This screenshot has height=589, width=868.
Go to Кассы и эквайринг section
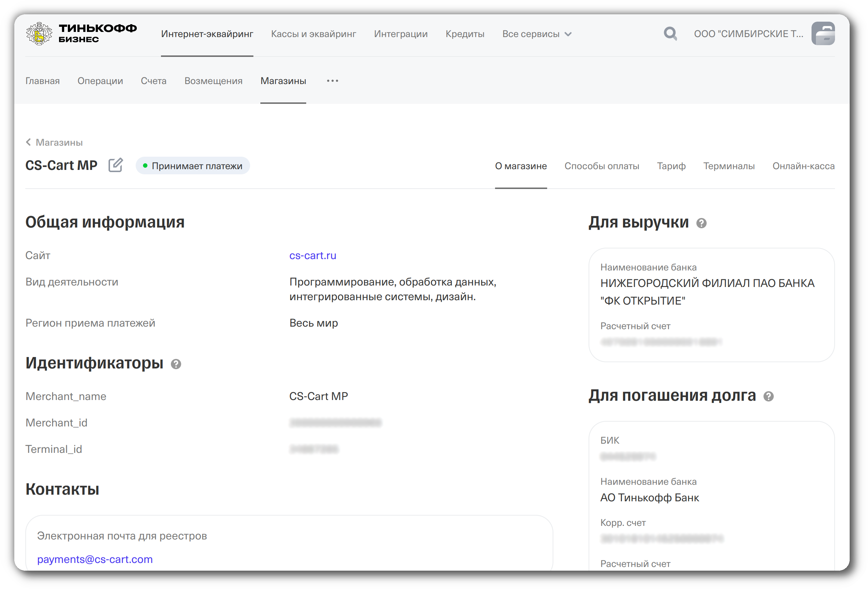(x=314, y=34)
